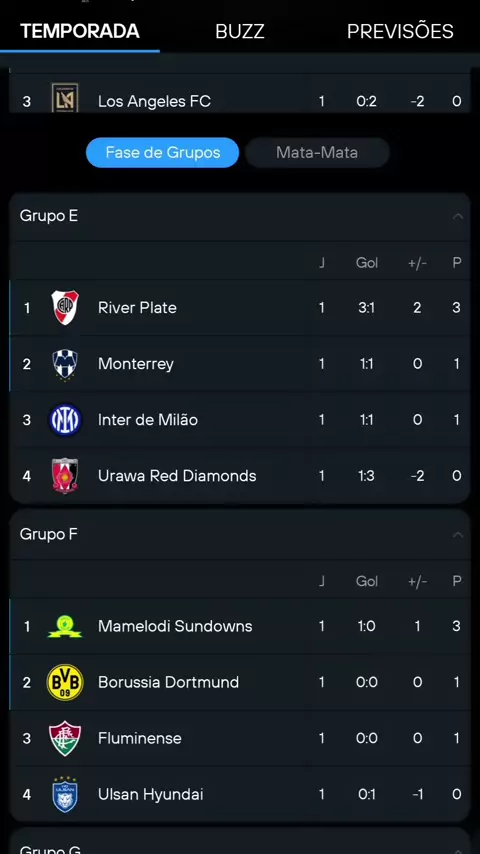The height and width of the screenshot is (854, 480).
Task: Tap the Monterrey club crest
Action: click(x=65, y=364)
